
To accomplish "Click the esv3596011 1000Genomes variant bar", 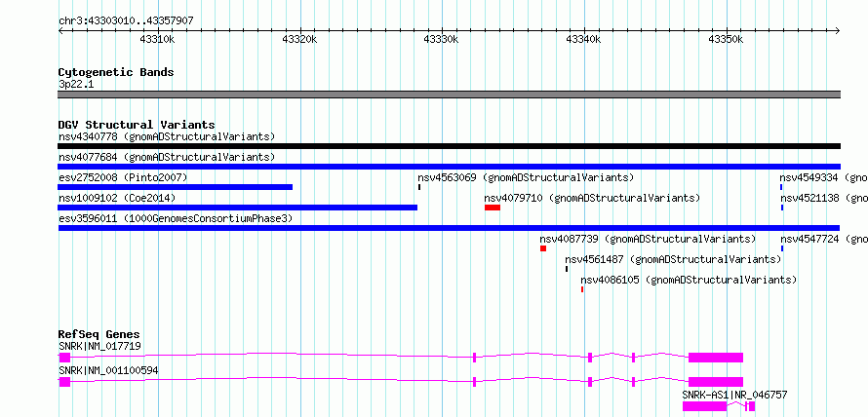I will 449,228.
